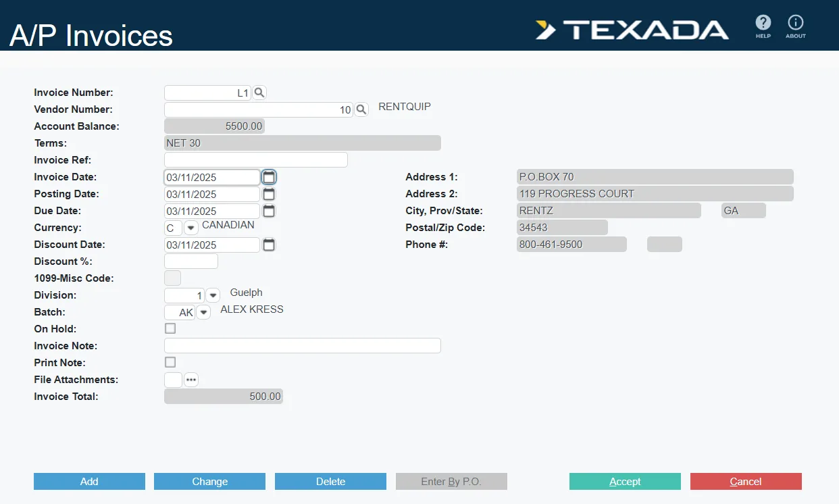Open the Discount Date calendar picker
Screen dimensions: 839x504
click(x=269, y=245)
